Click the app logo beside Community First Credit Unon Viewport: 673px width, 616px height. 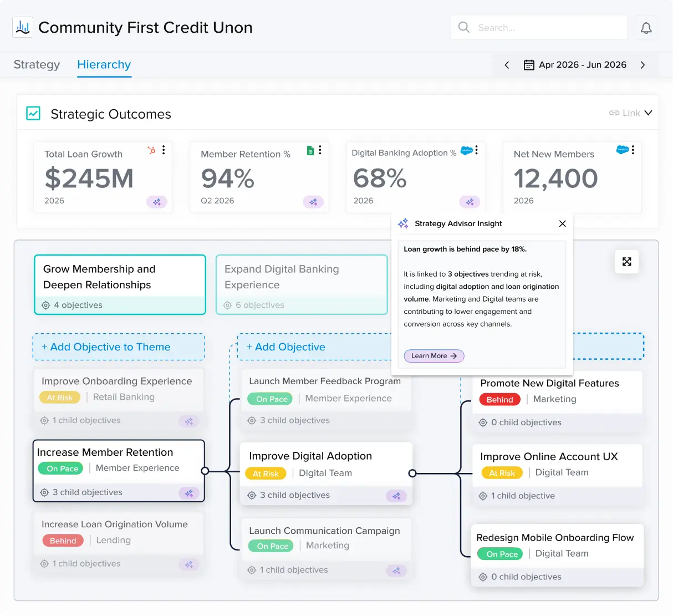[x=23, y=27]
